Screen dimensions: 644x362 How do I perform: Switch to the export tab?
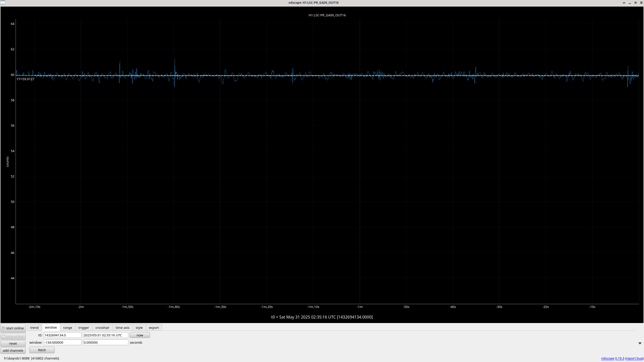point(154,328)
